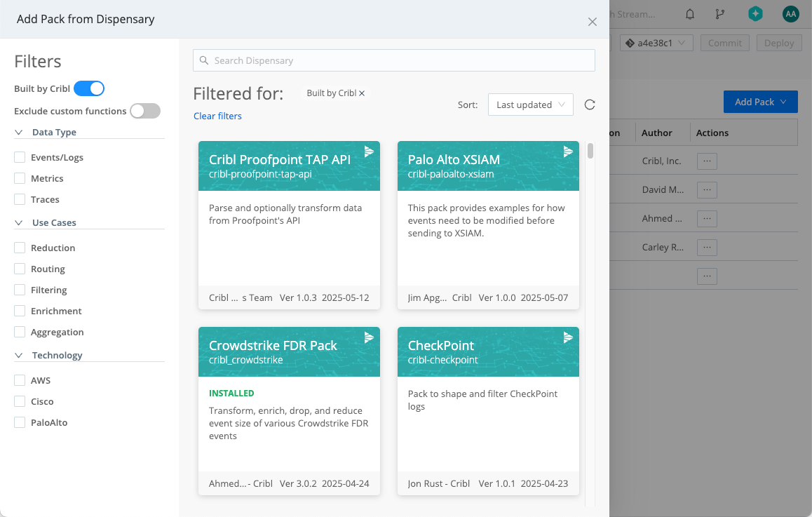Check the AWS technology checkbox
This screenshot has width=812, height=517.
pos(19,380)
